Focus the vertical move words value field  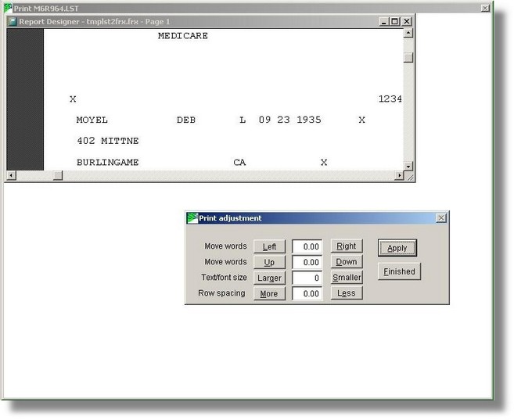click(307, 262)
